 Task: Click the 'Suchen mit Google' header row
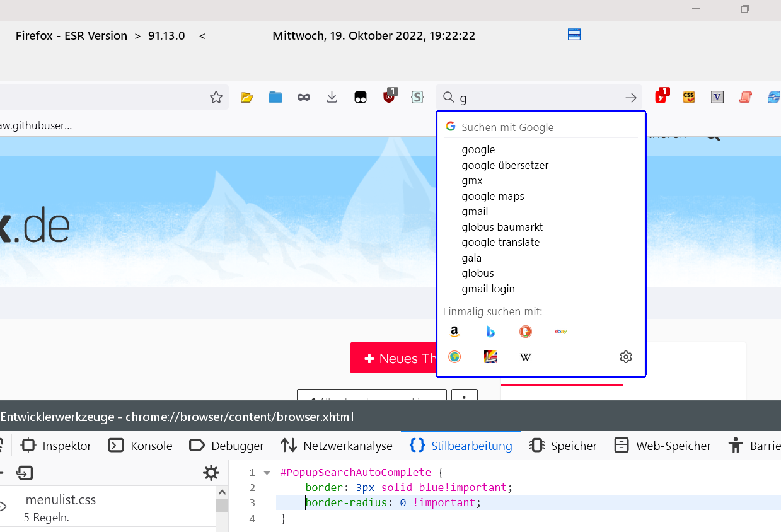[541, 127]
